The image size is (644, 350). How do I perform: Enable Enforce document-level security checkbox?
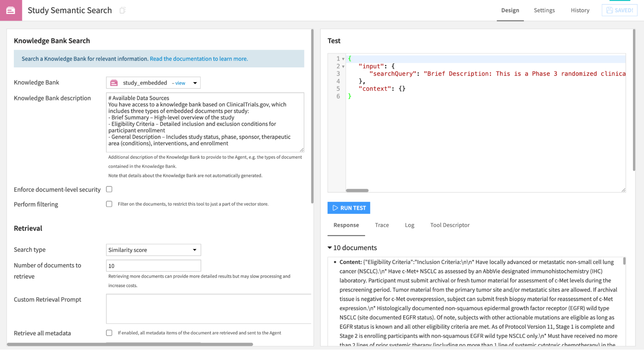(109, 189)
